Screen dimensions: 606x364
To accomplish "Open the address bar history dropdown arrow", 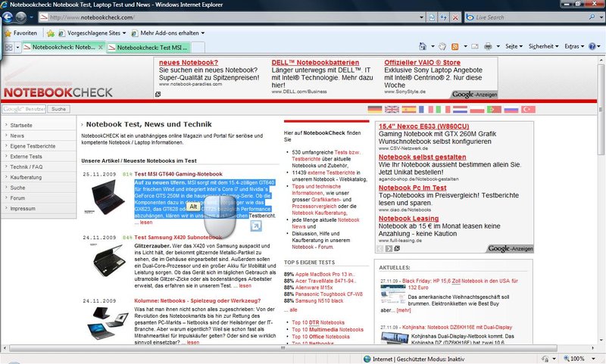I will [x=422, y=17].
